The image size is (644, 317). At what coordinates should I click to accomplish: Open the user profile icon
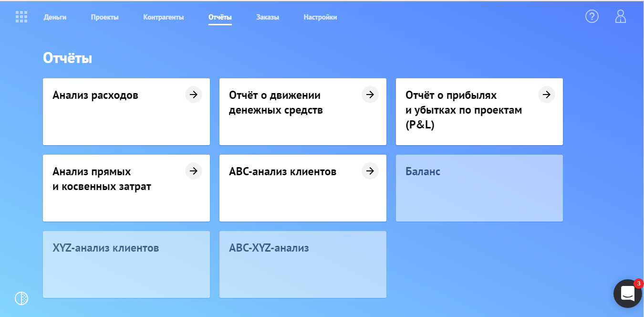click(x=621, y=16)
